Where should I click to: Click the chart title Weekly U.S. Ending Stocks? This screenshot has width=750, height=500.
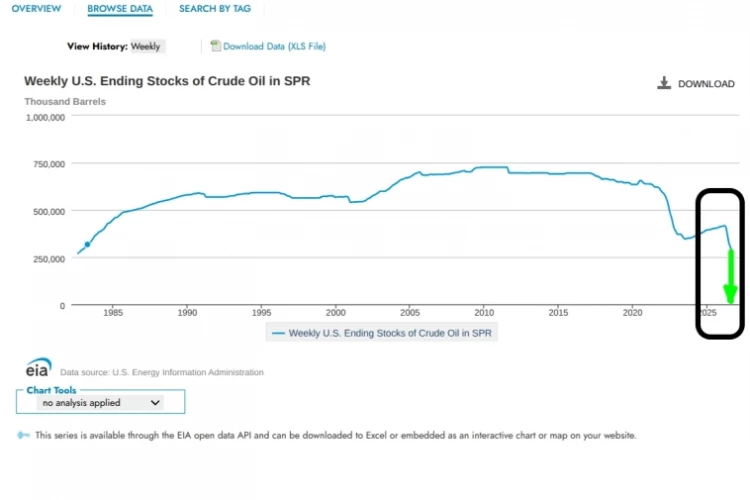167,81
